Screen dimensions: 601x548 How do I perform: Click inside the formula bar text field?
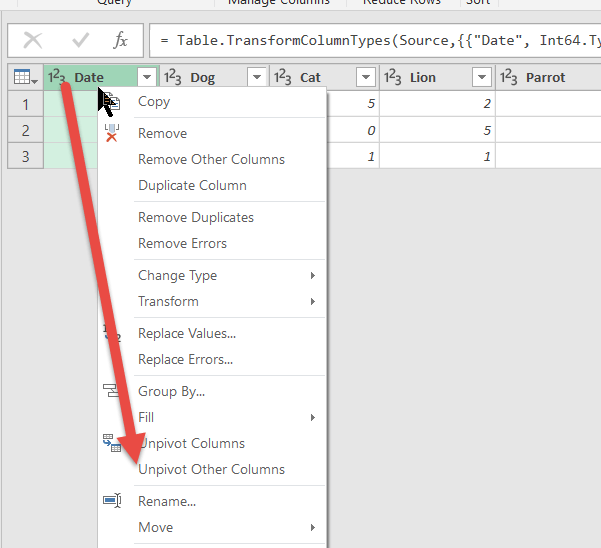pyautogui.click(x=380, y=40)
